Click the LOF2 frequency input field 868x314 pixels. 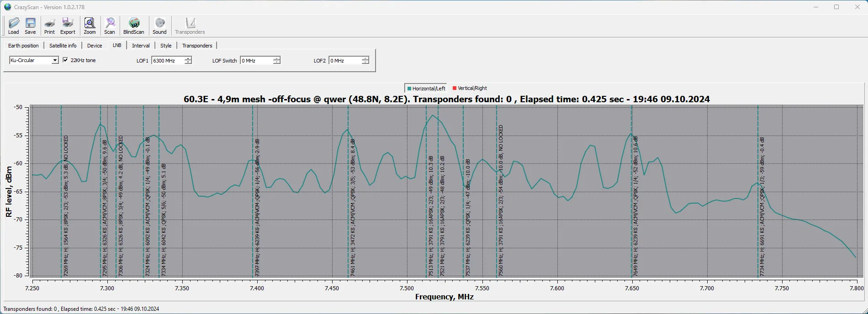coord(345,61)
